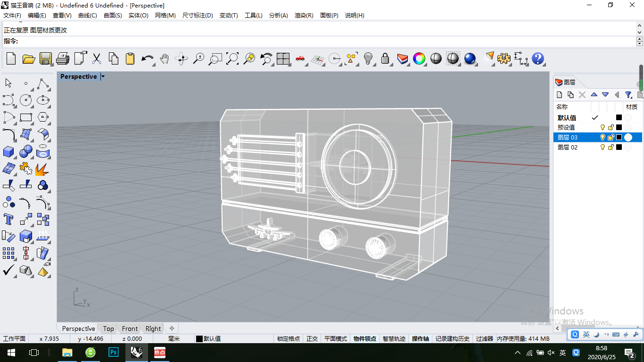Open the Perspective viewport dropdown arrow
Screen dimensions: 644x362
103,76
